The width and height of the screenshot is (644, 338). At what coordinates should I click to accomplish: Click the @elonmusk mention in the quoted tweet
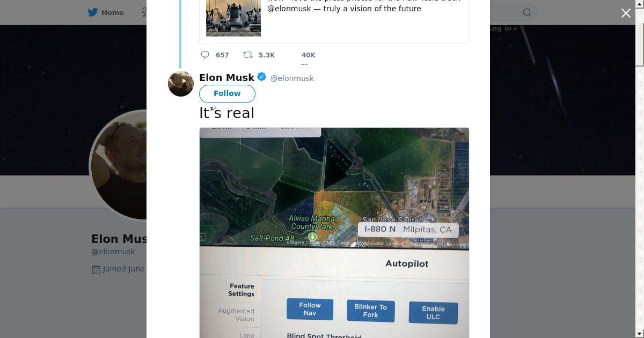click(x=289, y=9)
